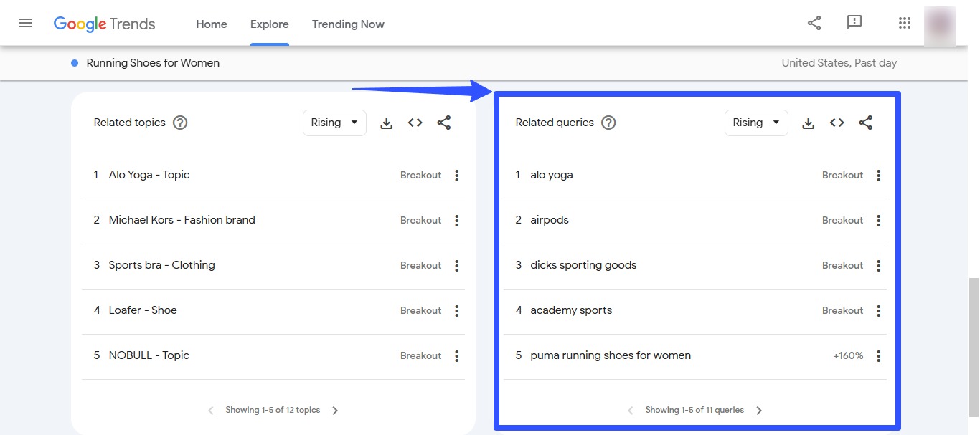Open help for Related queries
This screenshot has height=435, width=980.
tap(608, 123)
